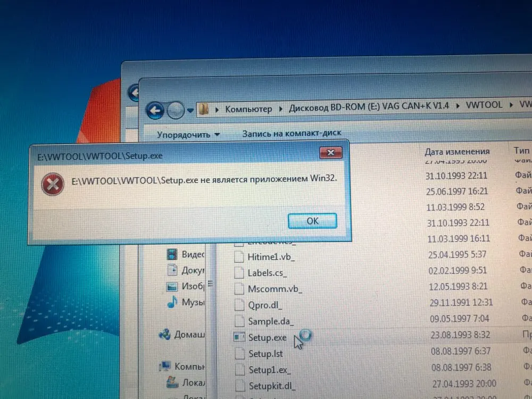Select file Qpro.dl_

[x=264, y=305]
